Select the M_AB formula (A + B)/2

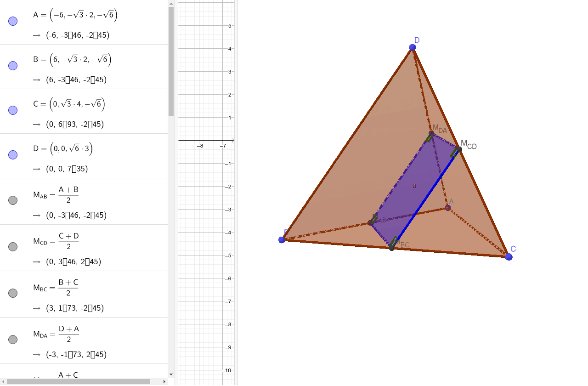56,195
